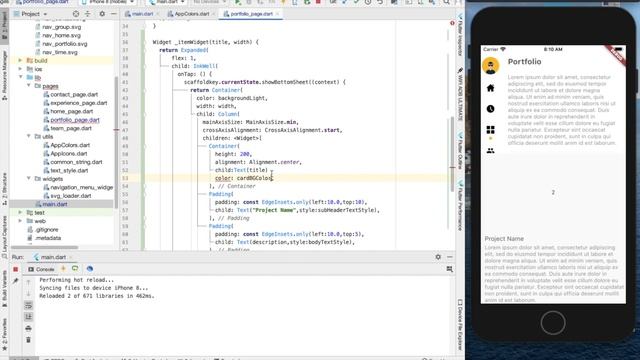Image resolution: width=640 pixels, height=360 pixels.
Task: Tap the grid portfolio icon in simulator
Action: (x=491, y=130)
